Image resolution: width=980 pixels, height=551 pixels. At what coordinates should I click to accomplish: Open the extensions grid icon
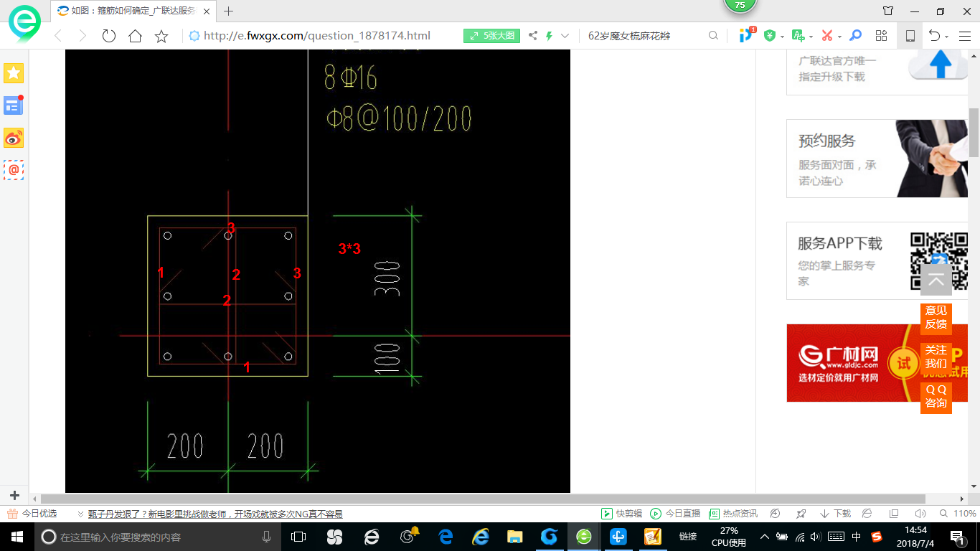point(882,35)
